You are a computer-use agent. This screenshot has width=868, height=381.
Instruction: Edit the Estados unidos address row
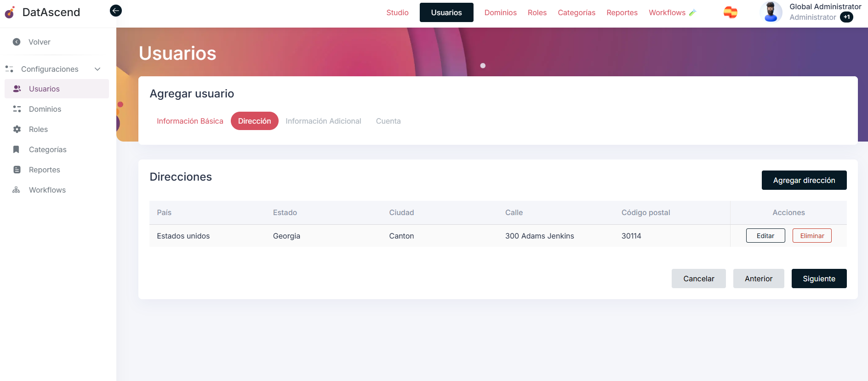click(765, 236)
